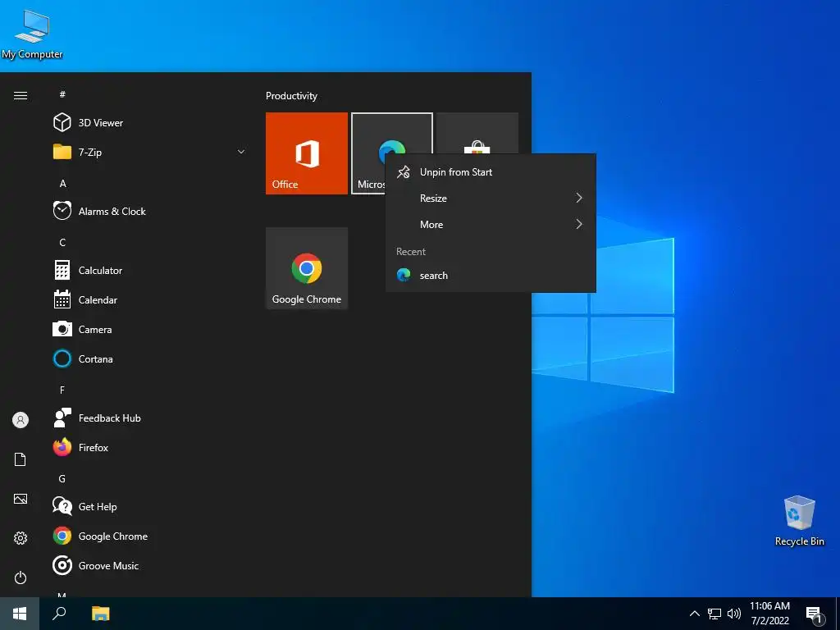
Task: Expand the Resize submenu arrow
Action: [578, 199]
